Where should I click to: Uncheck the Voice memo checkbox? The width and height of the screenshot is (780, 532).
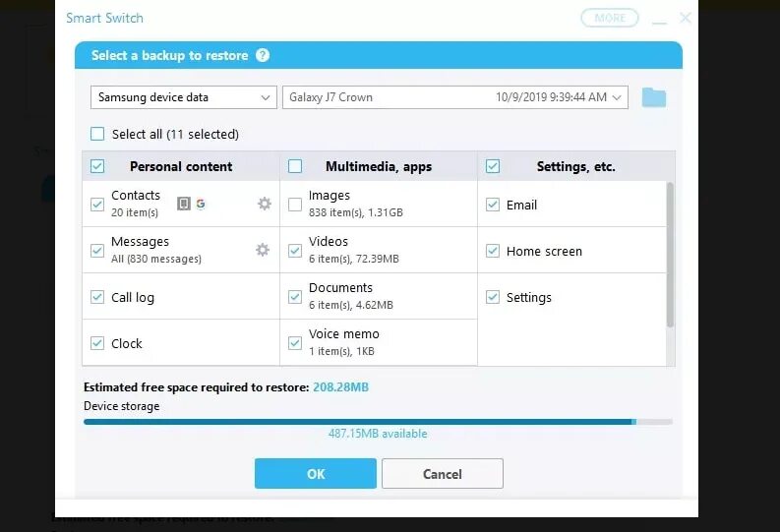click(x=295, y=343)
